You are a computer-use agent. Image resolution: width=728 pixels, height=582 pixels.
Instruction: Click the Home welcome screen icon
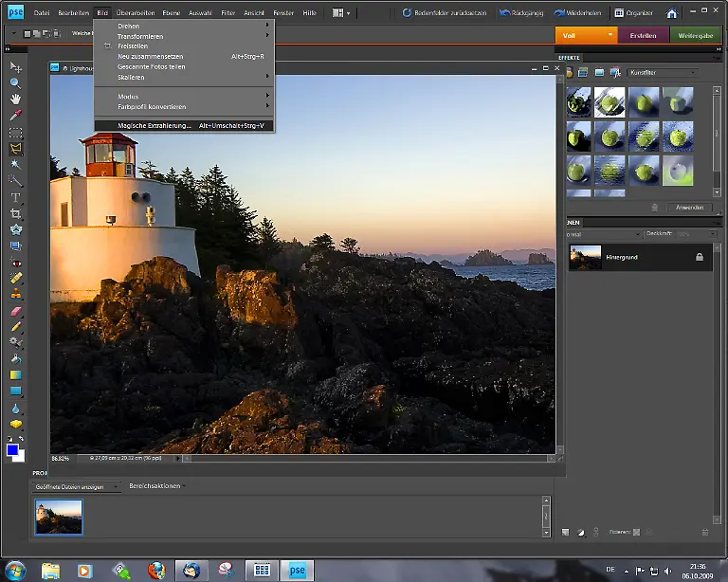click(x=671, y=13)
